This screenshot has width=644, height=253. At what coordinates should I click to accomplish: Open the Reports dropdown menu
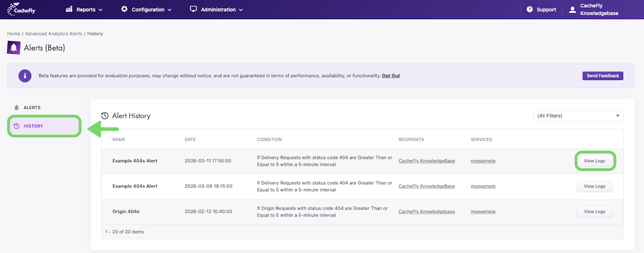pos(85,10)
